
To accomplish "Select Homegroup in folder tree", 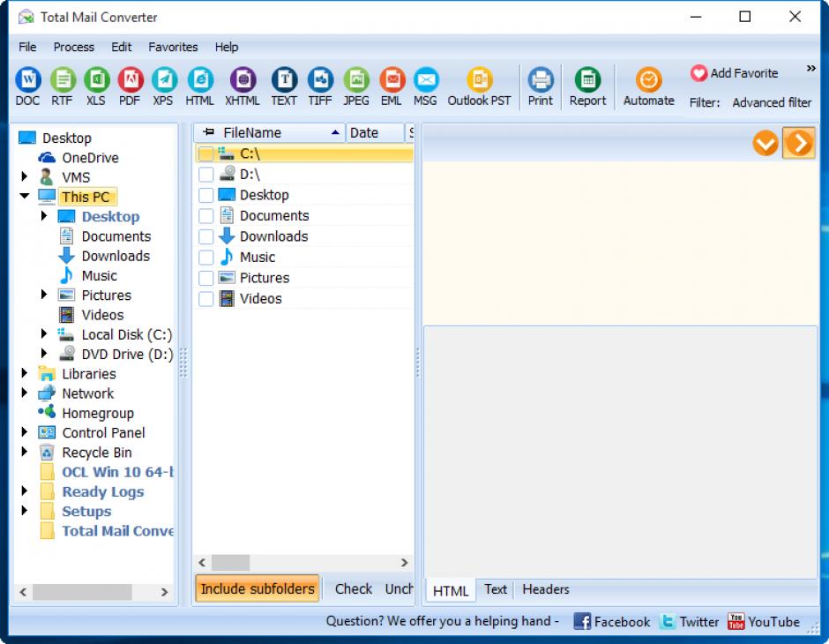I will point(98,413).
